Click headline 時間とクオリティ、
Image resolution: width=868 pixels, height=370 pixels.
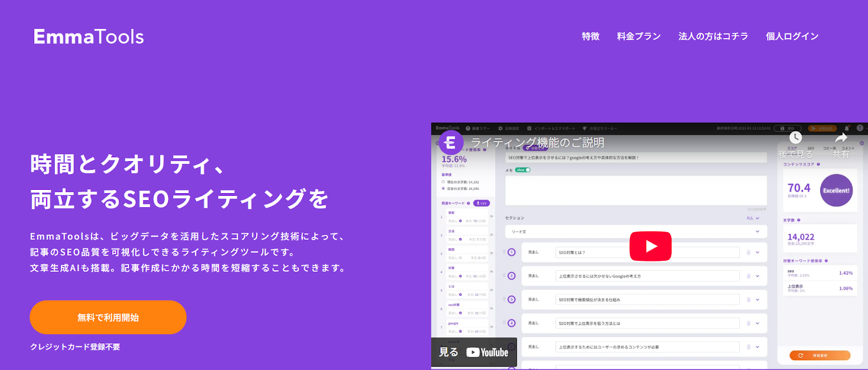coord(127,164)
